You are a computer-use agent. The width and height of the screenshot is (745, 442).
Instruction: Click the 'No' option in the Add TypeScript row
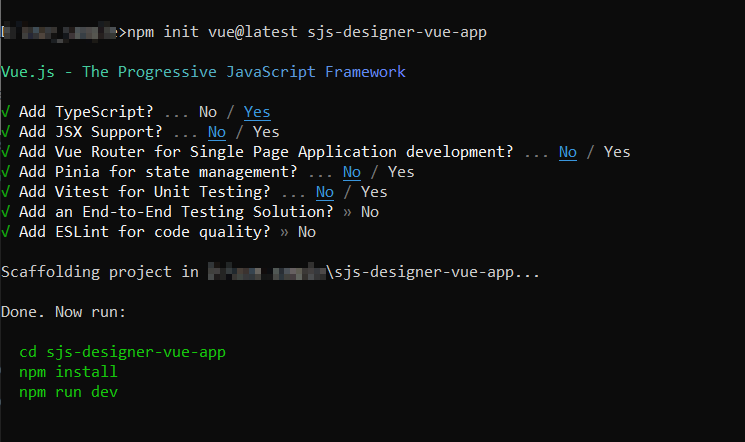coord(208,112)
